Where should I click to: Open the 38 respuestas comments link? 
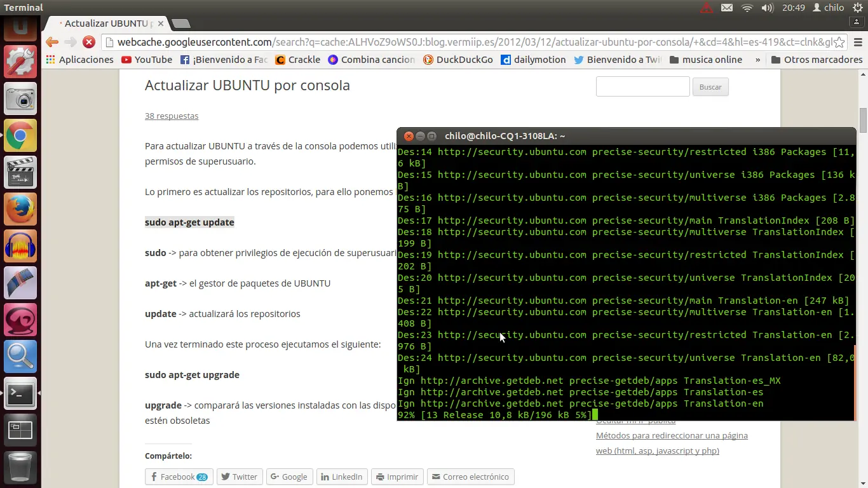[x=172, y=116]
